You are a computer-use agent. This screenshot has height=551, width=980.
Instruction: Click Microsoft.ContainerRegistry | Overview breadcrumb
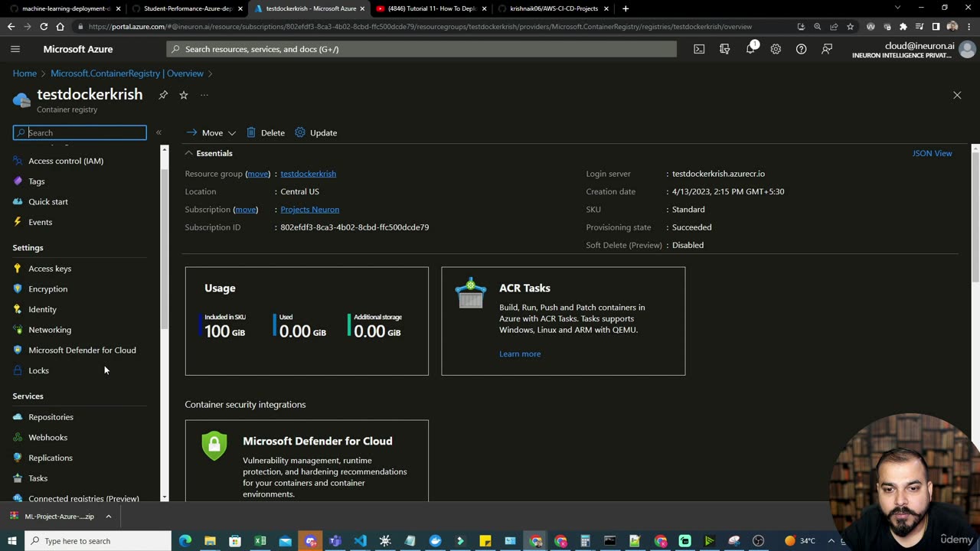pos(127,73)
